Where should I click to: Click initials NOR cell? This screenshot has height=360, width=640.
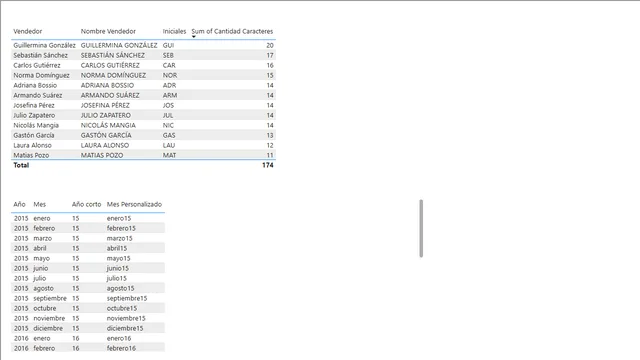[x=170, y=75]
